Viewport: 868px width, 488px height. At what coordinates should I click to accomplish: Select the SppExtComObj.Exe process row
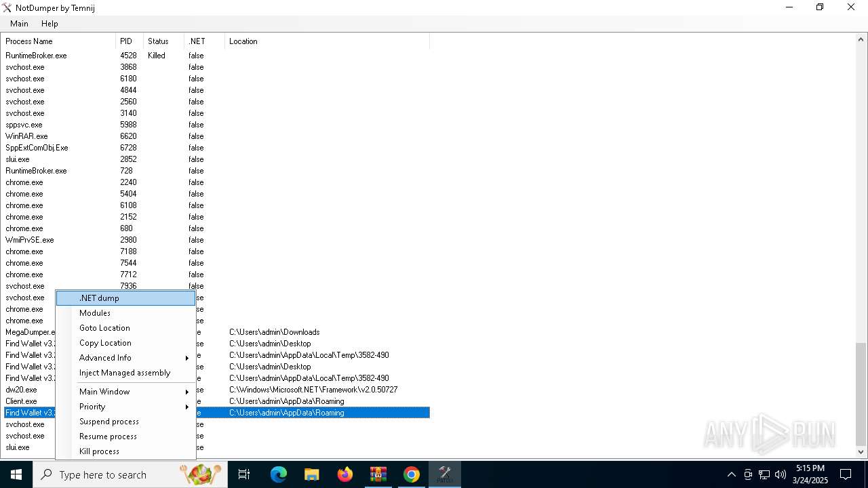tap(217, 148)
